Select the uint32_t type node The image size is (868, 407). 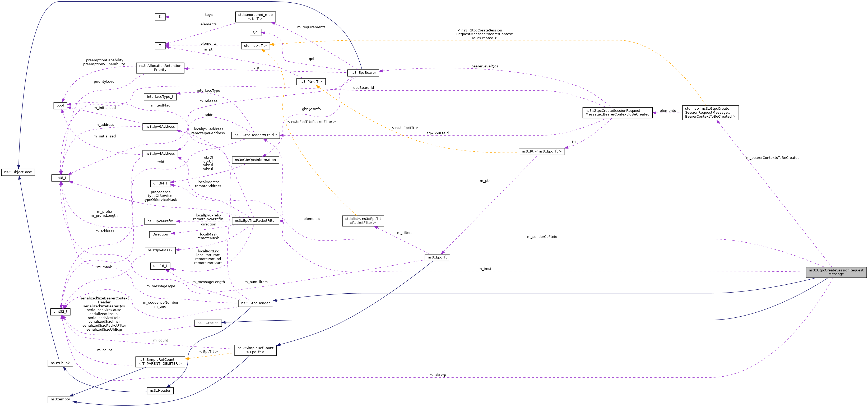point(60,312)
